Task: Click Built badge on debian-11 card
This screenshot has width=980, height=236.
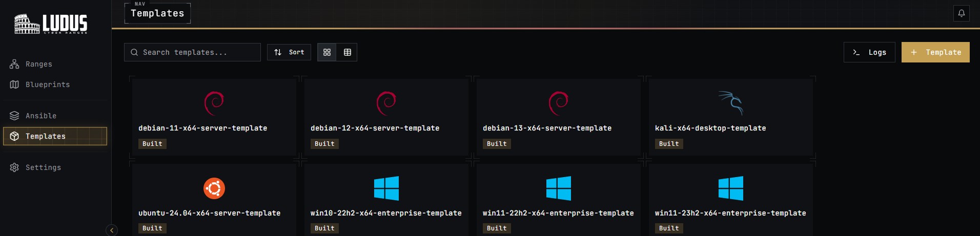Action: [152, 144]
